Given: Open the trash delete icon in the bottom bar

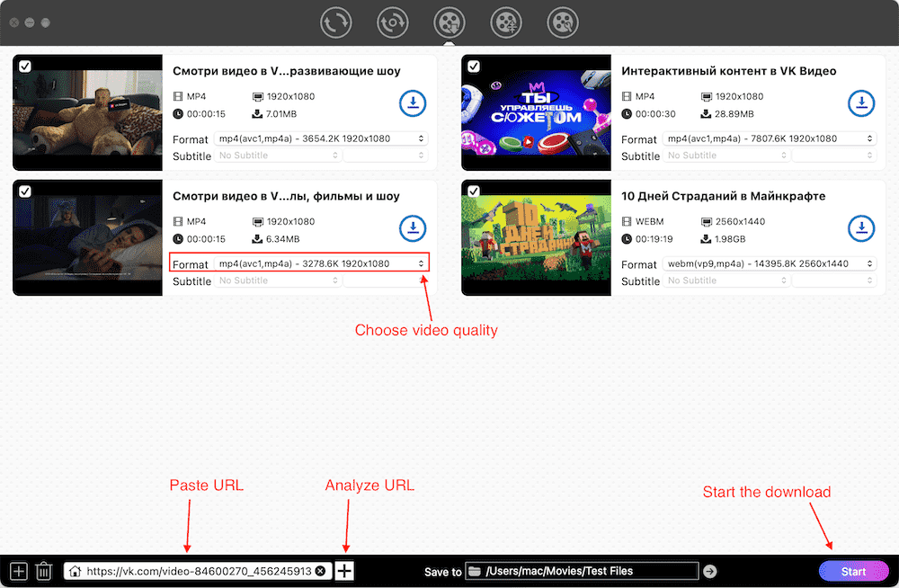Looking at the screenshot, I should coord(44,570).
